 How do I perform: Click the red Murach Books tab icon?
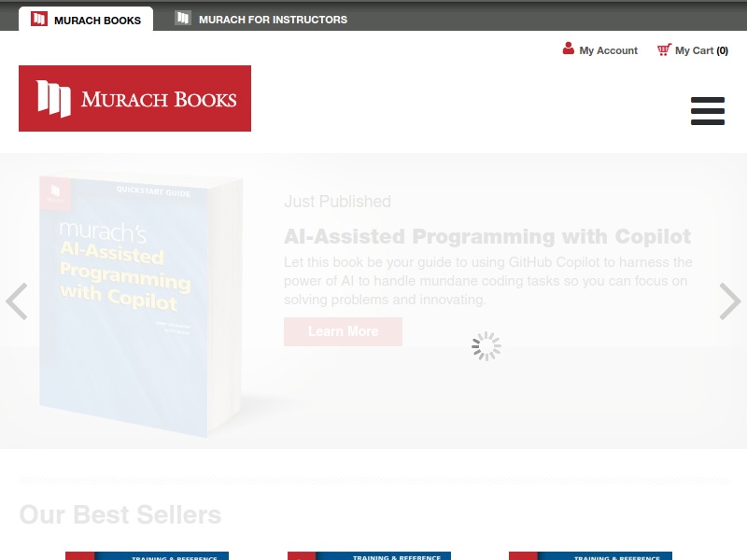(x=39, y=19)
